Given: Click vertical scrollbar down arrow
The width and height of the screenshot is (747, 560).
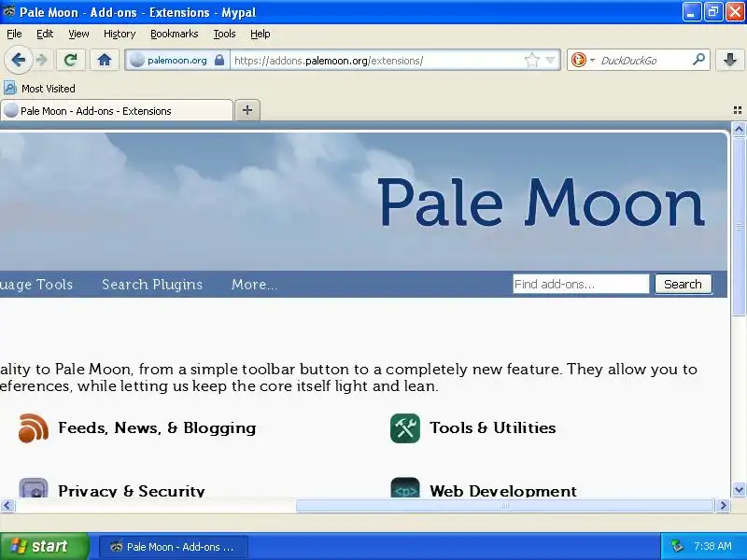Looking at the screenshot, I should click(739, 489).
